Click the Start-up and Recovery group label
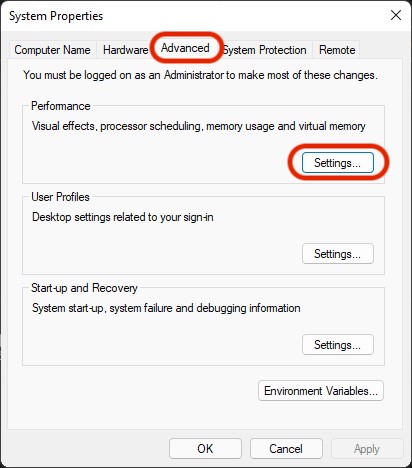Image resolution: width=412 pixels, height=468 pixels. (84, 288)
